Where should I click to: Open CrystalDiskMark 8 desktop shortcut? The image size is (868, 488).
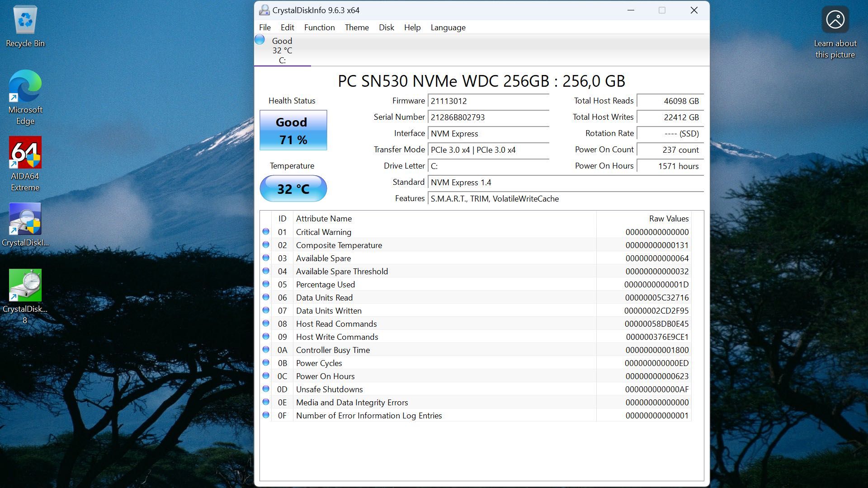pos(25,296)
